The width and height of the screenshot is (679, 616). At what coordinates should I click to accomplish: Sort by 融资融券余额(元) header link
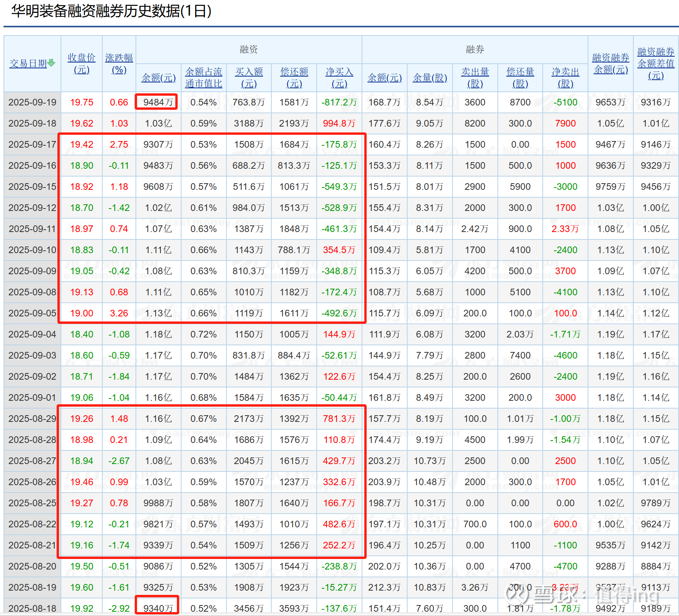click(611, 64)
